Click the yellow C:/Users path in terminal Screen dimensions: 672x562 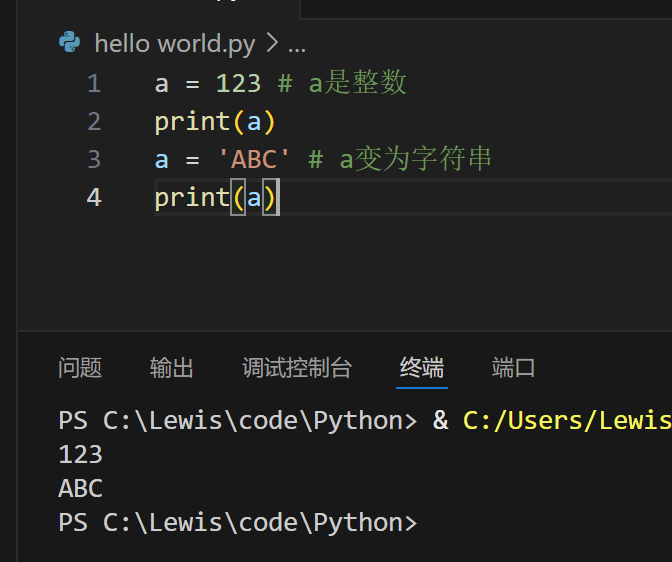(x=566, y=420)
